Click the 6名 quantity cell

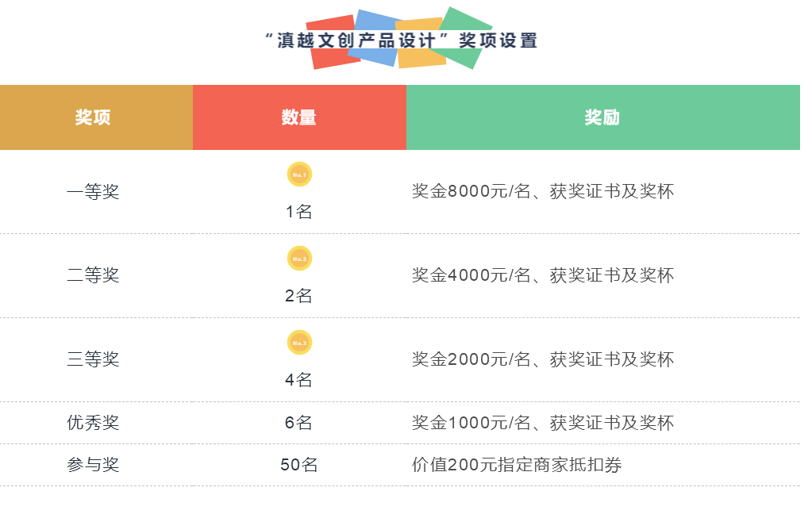(299, 423)
